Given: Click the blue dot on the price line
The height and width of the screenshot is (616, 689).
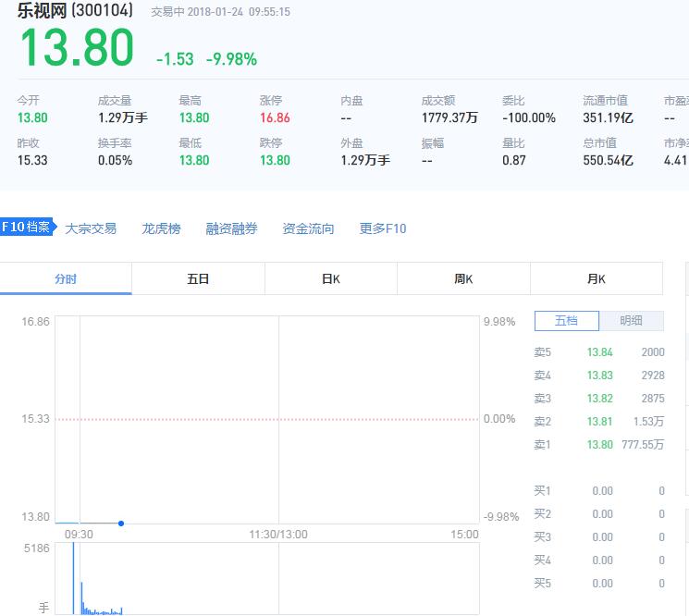Looking at the screenshot, I should point(121,524).
